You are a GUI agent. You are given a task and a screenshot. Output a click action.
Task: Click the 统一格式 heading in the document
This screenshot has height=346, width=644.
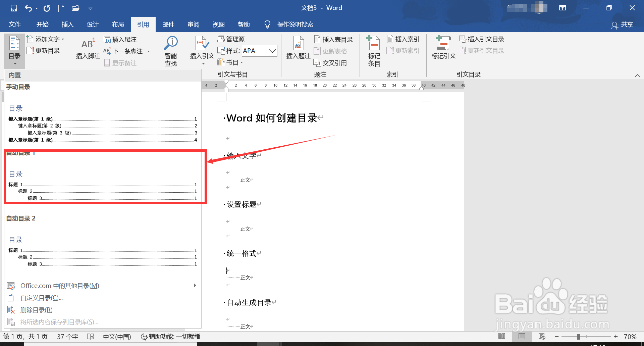pyautogui.click(x=241, y=253)
